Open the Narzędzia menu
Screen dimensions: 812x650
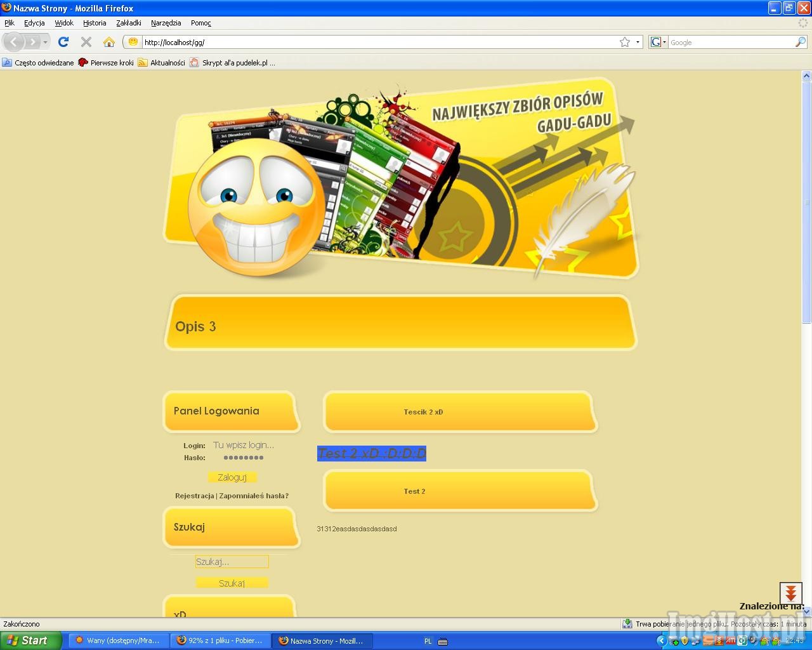click(166, 23)
